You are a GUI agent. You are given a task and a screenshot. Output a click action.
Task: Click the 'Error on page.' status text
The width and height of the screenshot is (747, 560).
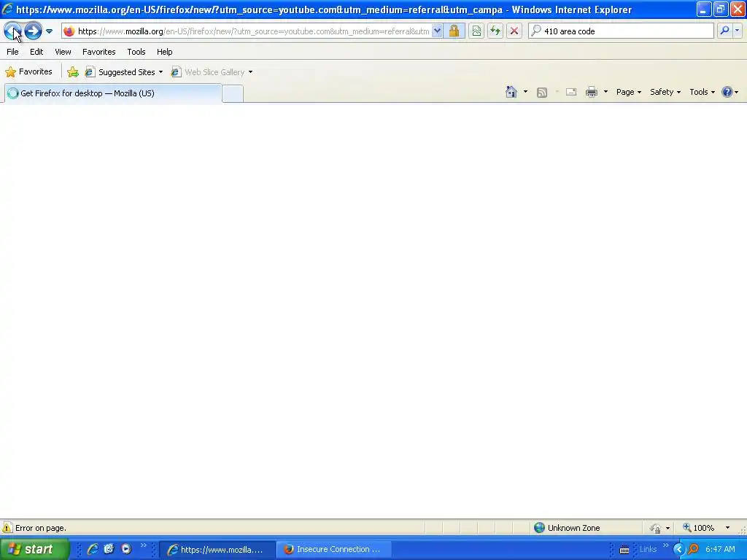click(x=41, y=528)
